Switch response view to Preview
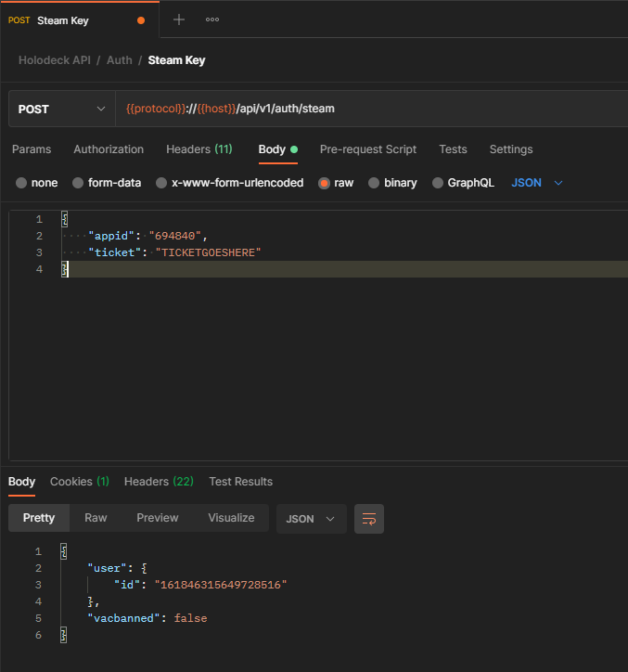The width and height of the screenshot is (628, 672). click(x=157, y=518)
